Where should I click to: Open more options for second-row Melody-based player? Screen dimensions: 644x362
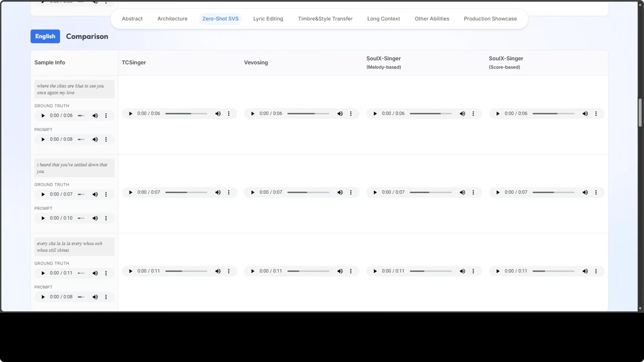pos(473,192)
